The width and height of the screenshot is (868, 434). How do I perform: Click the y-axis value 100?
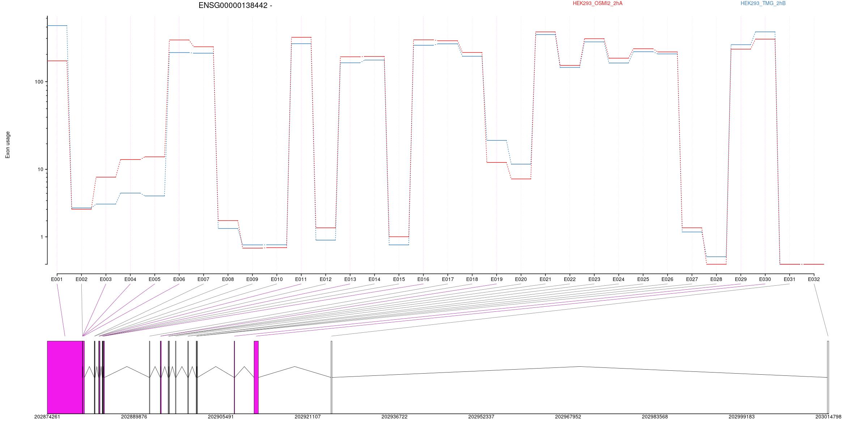[x=39, y=82]
